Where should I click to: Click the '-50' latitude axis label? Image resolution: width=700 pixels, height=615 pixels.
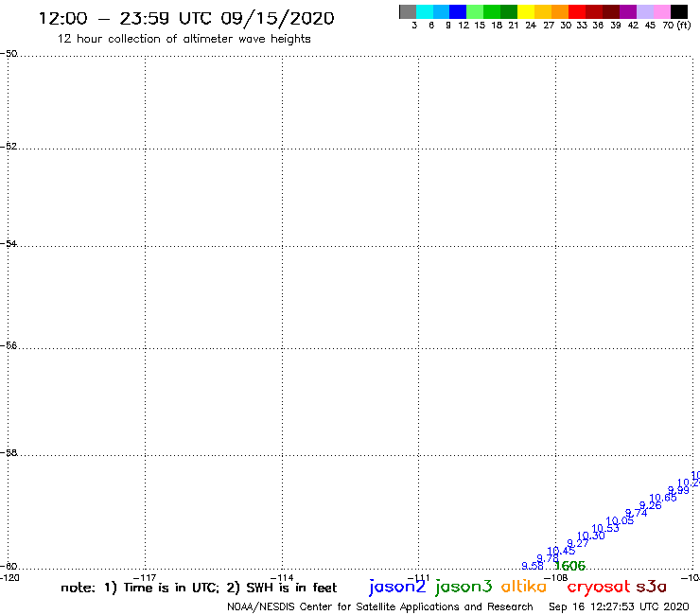[x=9, y=54]
